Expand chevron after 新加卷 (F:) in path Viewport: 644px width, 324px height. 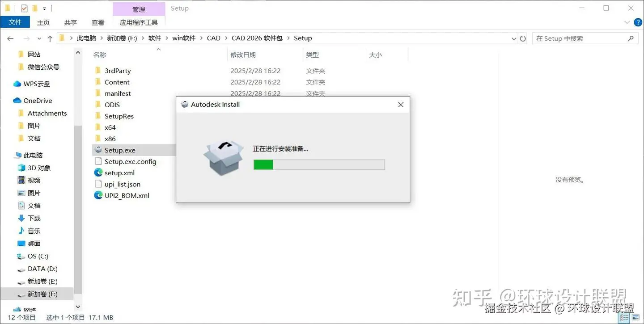(143, 38)
